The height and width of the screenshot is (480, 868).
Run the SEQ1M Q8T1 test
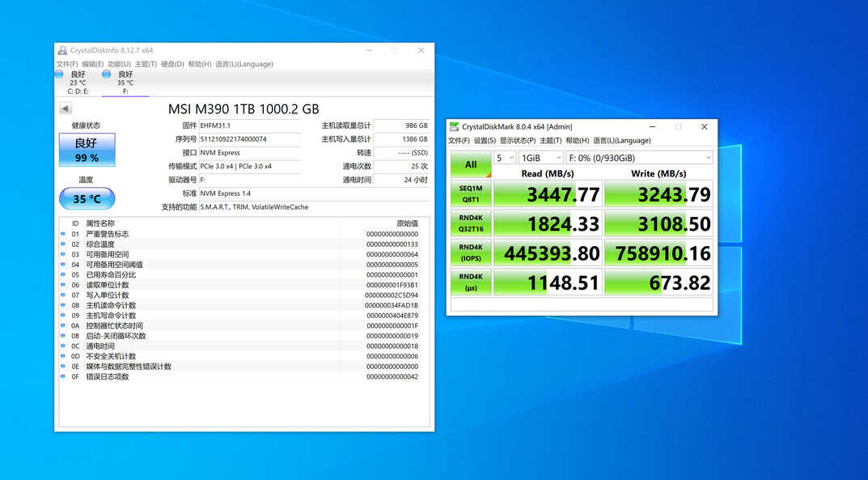471,193
